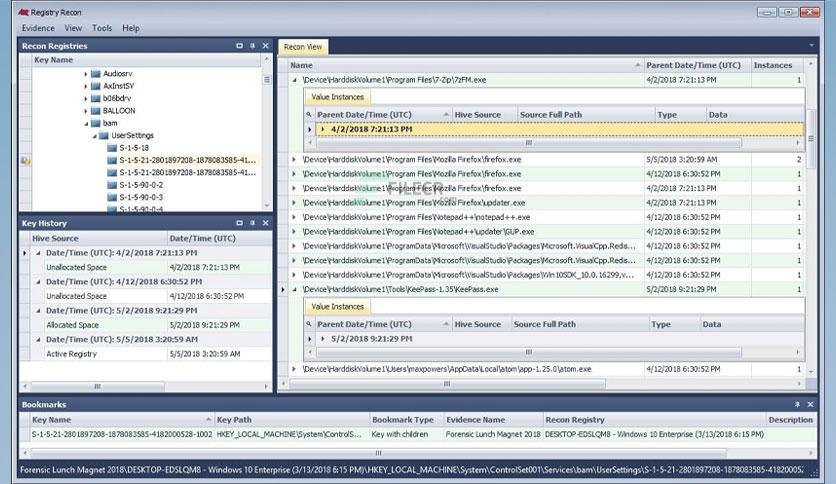Click the bookmark marker beside the selected key
This screenshot has height=484, width=836.
[x=26, y=160]
